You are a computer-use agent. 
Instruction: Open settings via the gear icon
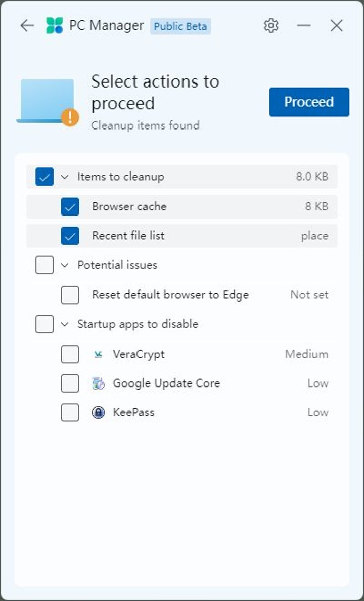(x=271, y=26)
